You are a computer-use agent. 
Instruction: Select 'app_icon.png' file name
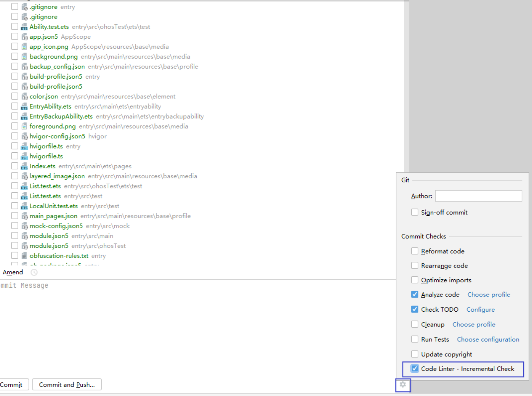(49, 47)
